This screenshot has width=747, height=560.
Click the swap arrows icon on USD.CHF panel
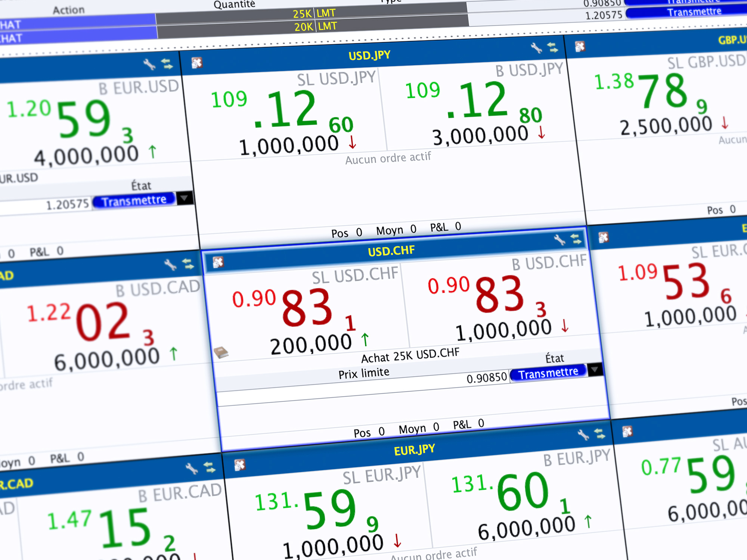click(x=576, y=239)
